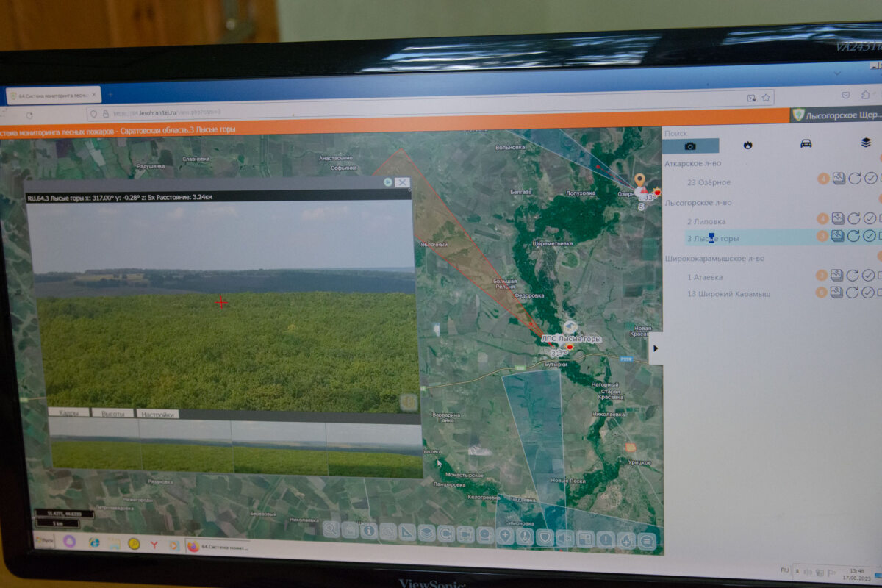Refresh camera 3 Лысые горы
Viewport: 882px width, 588px height.
coord(854,236)
